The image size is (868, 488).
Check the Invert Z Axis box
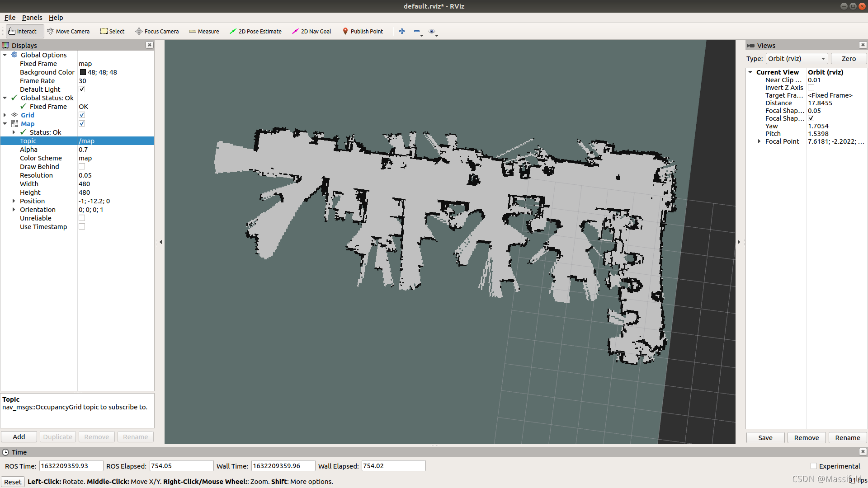coord(811,88)
